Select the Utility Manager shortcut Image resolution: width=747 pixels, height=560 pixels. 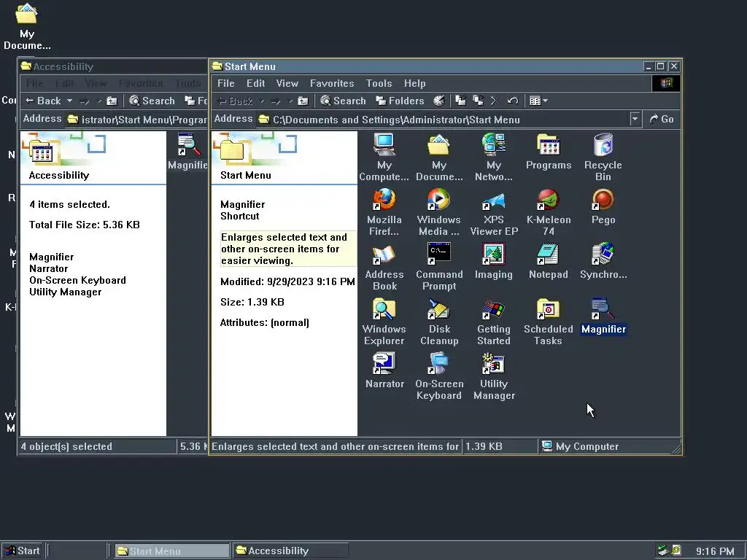494,376
